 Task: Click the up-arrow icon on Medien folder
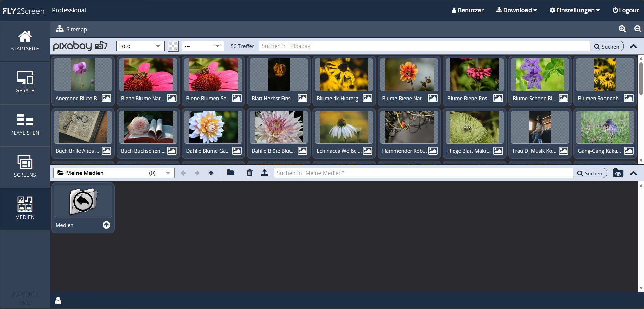coord(106,225)
